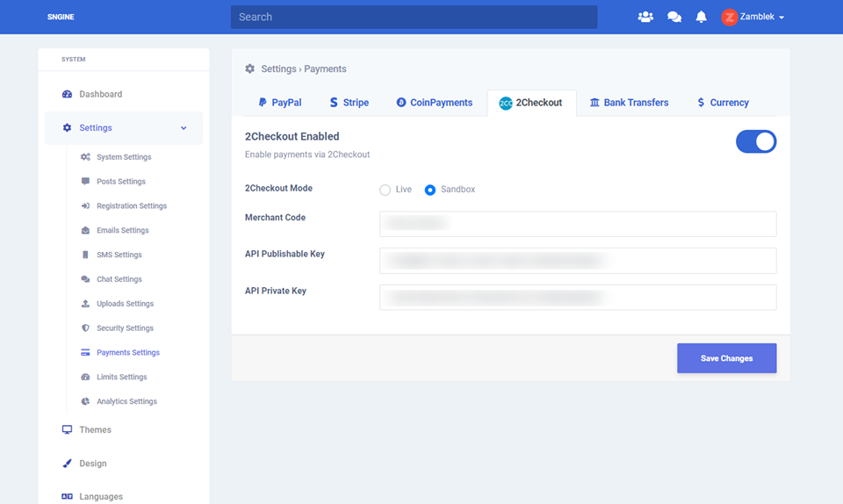Image resolution: width=843 pixels, height=504 pixels.
Task: Focus the top Search field
Action: tap(414, 17)
